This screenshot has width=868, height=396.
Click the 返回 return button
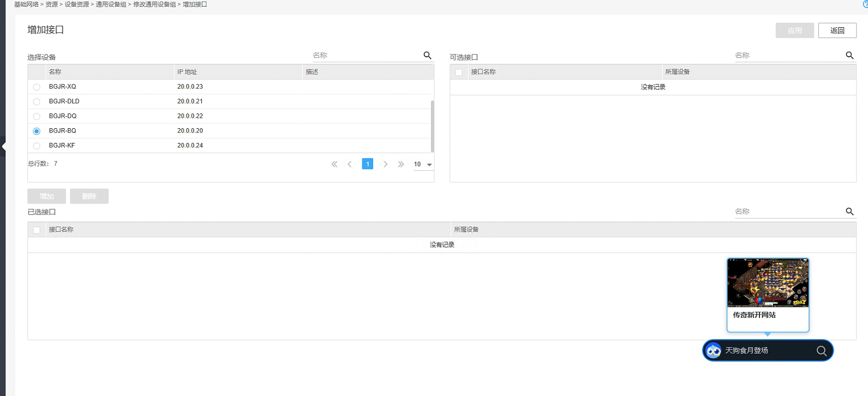click(837, 31)
